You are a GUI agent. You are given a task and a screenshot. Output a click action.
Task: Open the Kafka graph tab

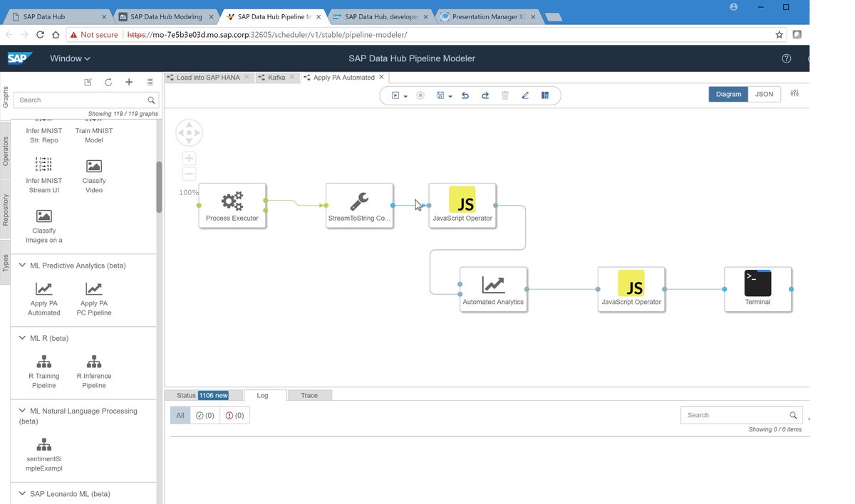click(277, 78)
